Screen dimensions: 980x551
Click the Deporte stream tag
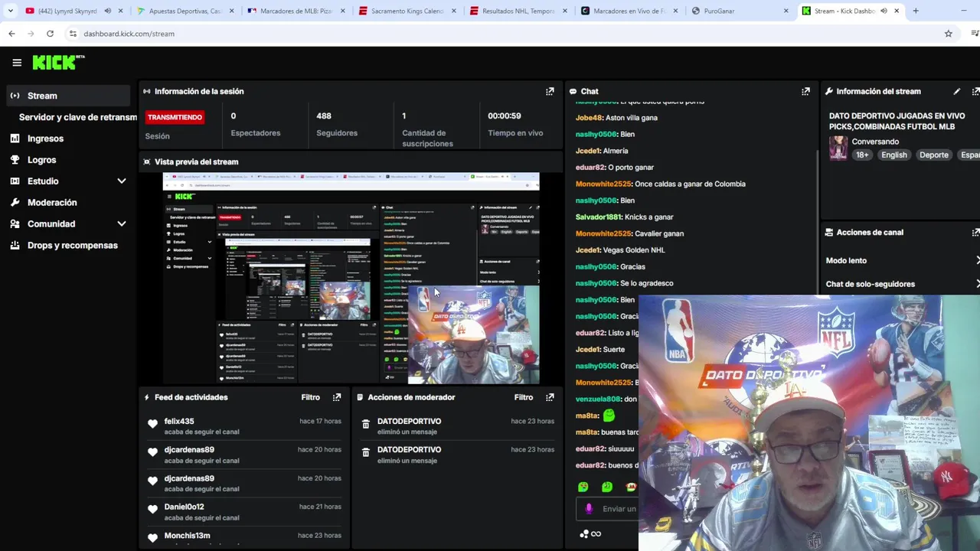pyautogui.click(x=933, y=155)
